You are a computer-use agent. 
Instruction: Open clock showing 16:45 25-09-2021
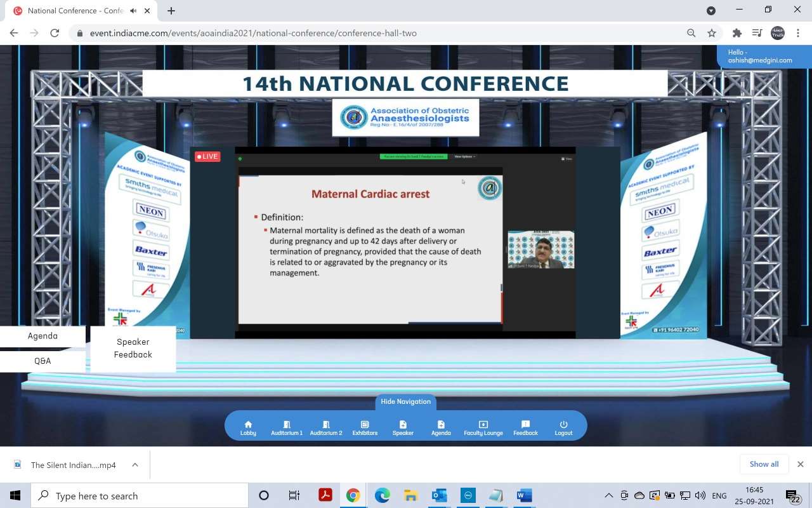(x=755, y=495)
